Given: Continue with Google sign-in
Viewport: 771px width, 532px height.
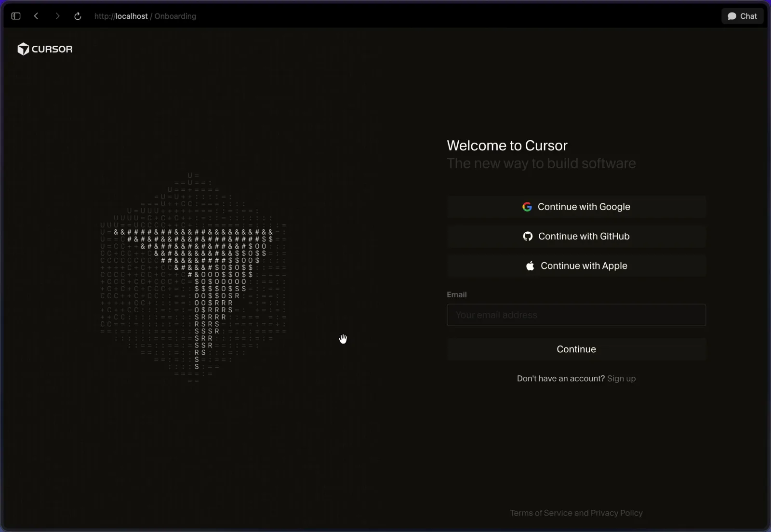Looking at the screenshot, I should 576,207.
